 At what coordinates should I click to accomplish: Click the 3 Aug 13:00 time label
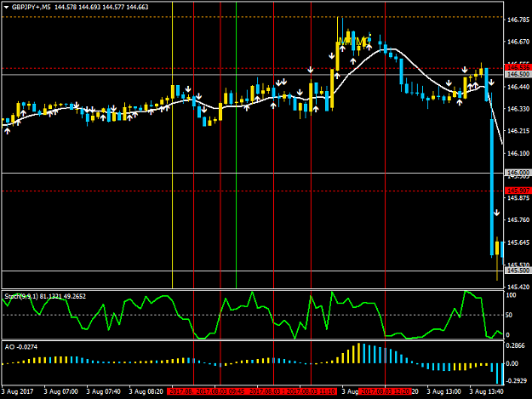click(x=443, y=391)
